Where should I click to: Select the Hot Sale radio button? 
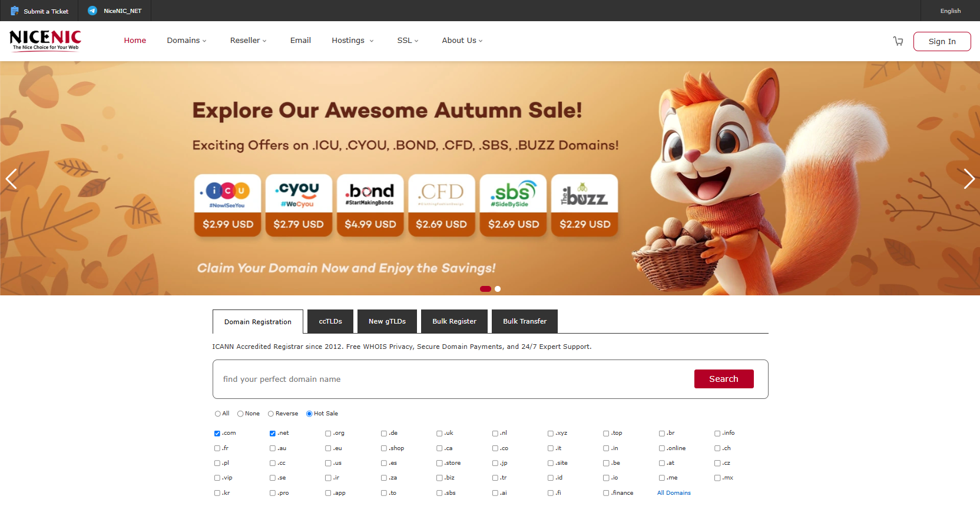tap(309, 414)
